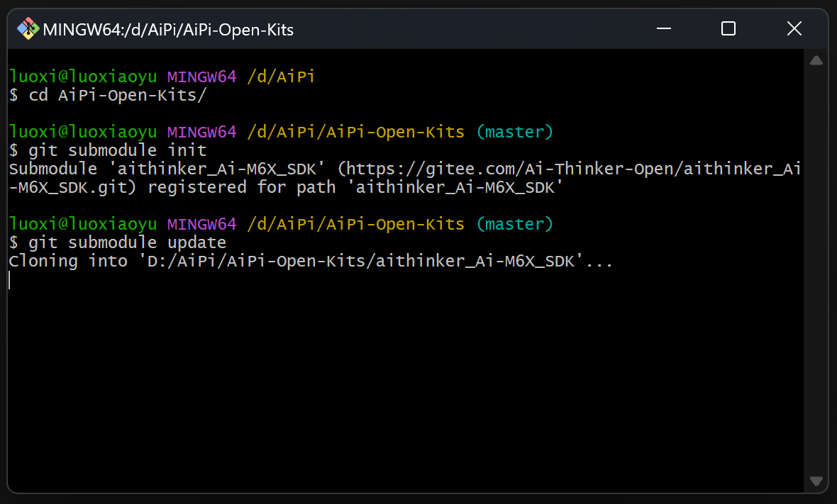The height and width of the screenshot is (504, 837).
Task: Click the text cursor below the Cloning line
Action: [x=10, y=280]
